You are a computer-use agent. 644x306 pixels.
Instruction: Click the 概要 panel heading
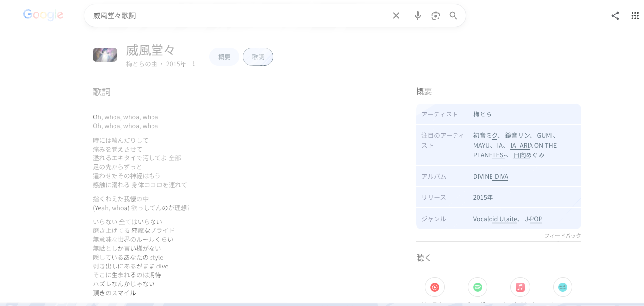coord(424,91)
